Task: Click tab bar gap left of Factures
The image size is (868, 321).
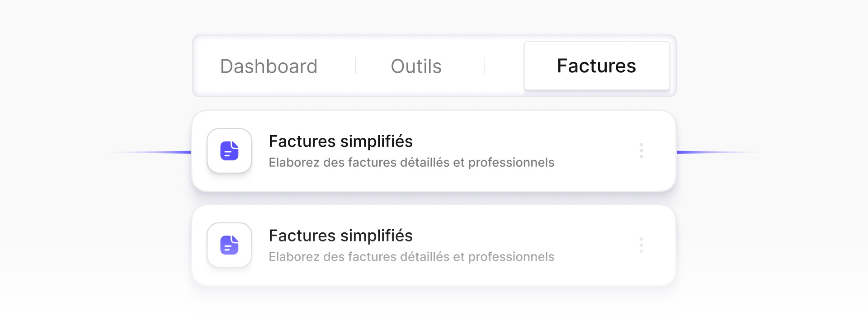Action: click(x=504, y=66)
